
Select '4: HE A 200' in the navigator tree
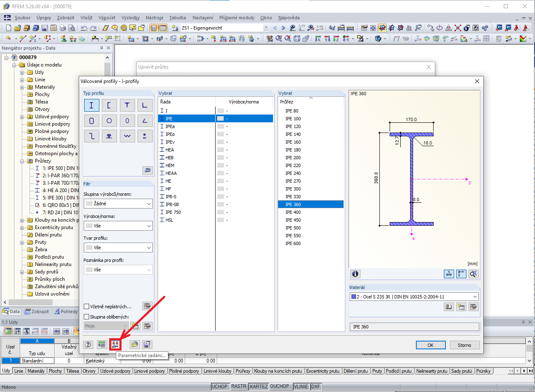[60, 190]
